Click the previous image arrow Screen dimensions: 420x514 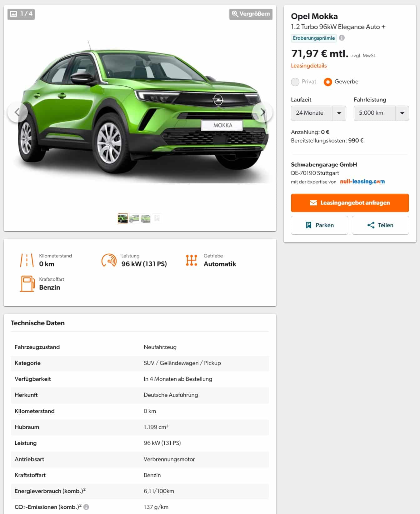(x=17, y=112)
